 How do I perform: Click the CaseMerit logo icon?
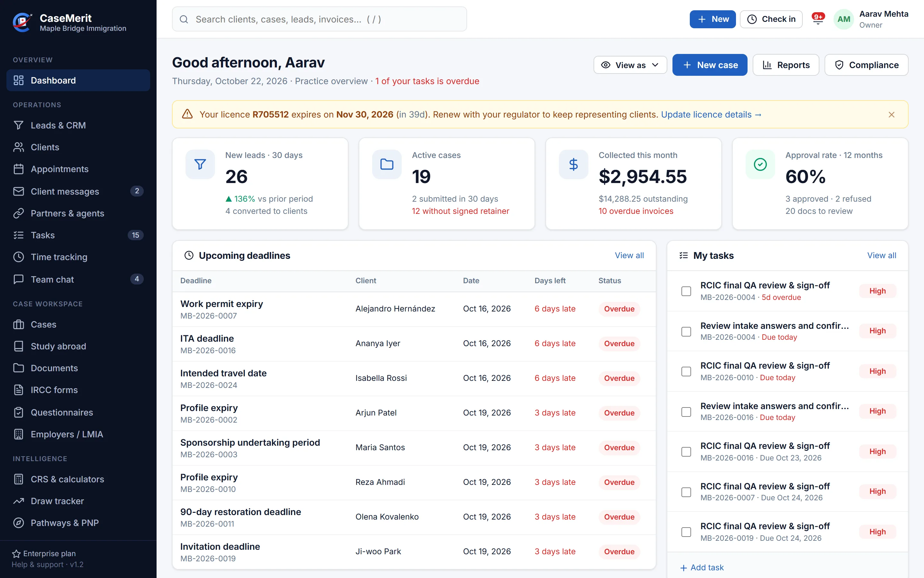[22, 22]
